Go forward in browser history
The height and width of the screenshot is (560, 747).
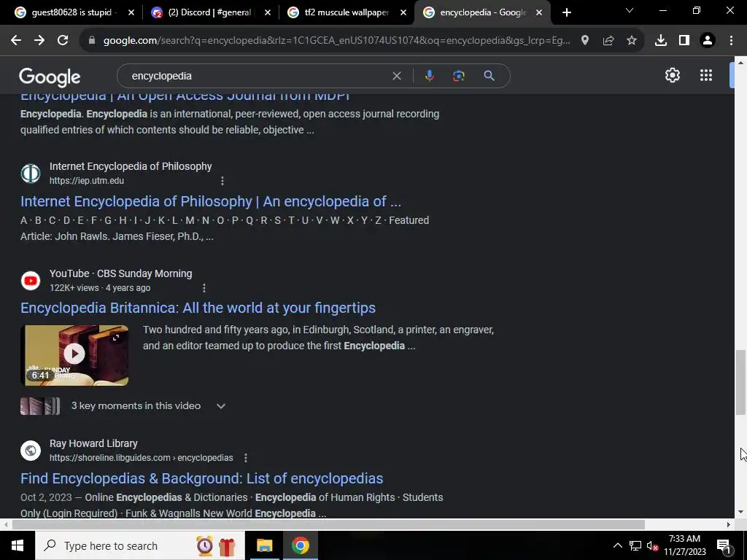(39, 41)
